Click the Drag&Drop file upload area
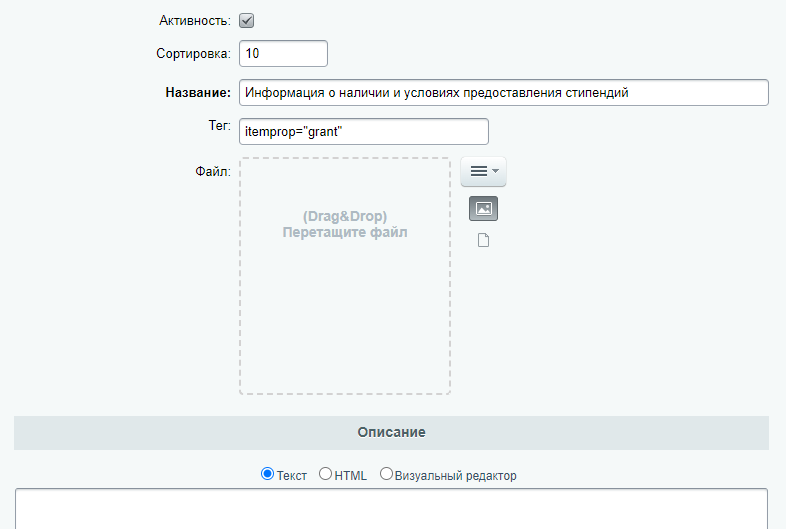786x529 pixels. (x=345, y=276)
